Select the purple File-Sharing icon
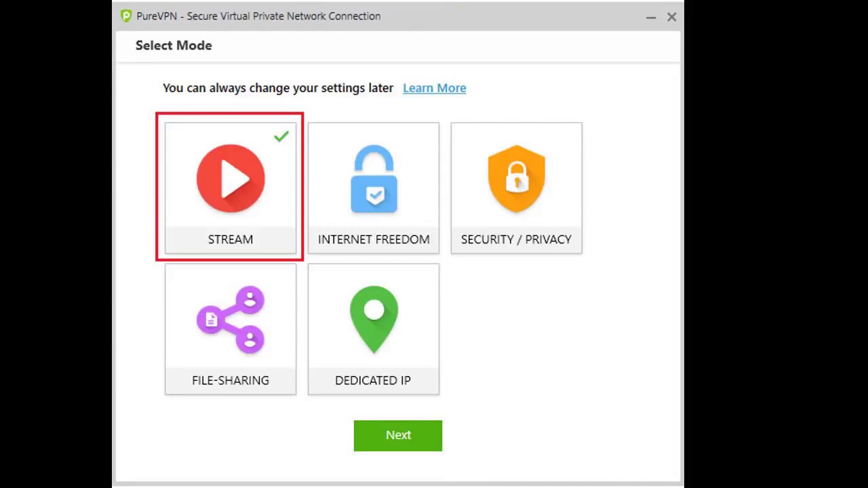 [x=231, y=319]
